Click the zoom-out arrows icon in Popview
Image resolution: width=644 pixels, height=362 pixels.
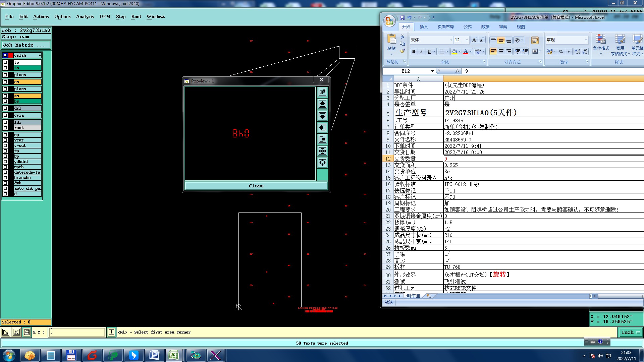pos(322,163)
